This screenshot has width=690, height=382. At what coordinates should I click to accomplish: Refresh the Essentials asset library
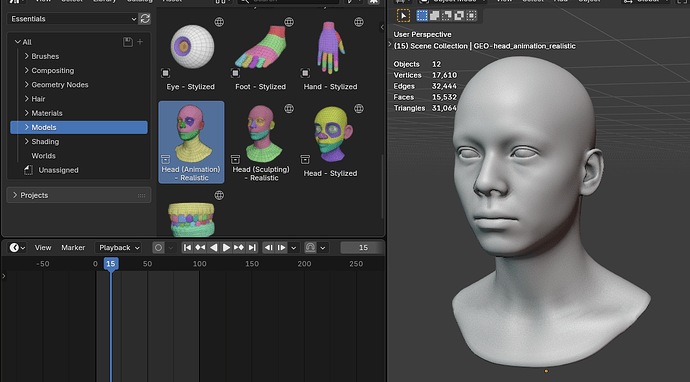click(x=145, y=18)
